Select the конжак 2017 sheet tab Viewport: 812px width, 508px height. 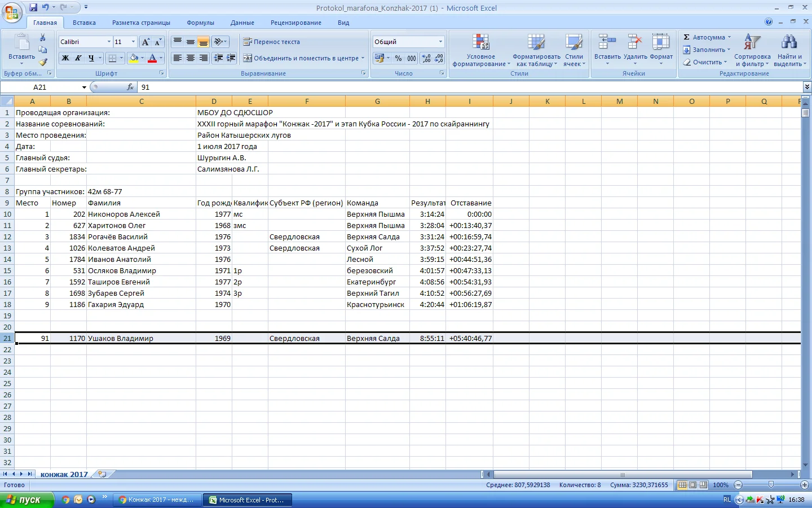[64, 474]
